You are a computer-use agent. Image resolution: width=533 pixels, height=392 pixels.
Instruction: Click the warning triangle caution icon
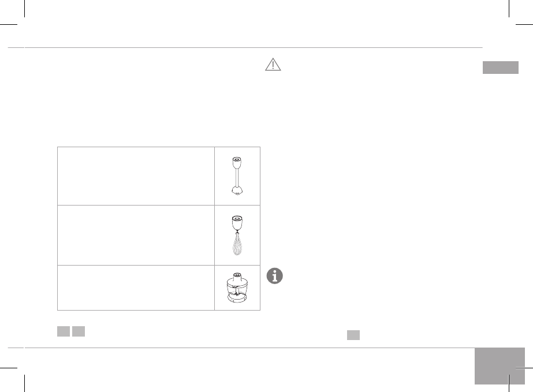coord(273,65)
